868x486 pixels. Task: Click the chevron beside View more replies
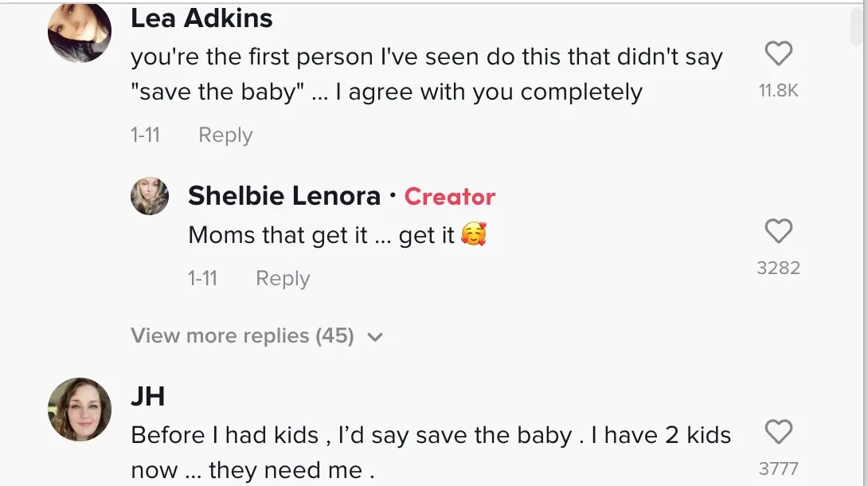375,337
